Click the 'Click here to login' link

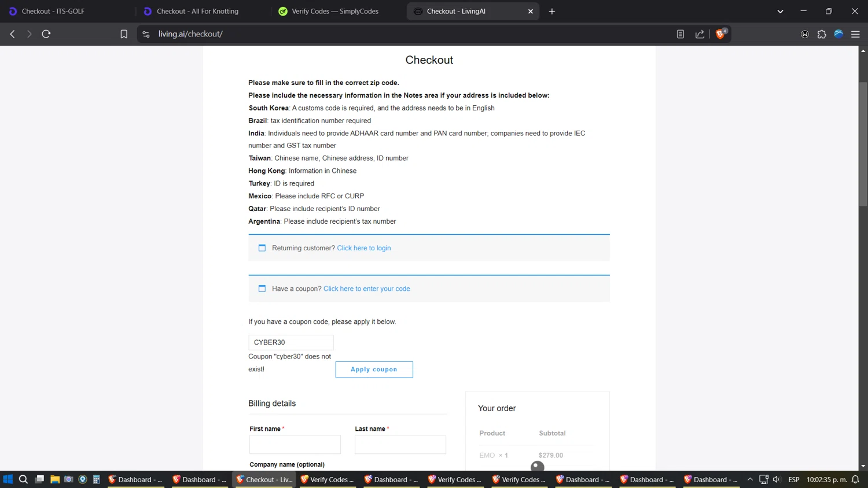[363, 248]
